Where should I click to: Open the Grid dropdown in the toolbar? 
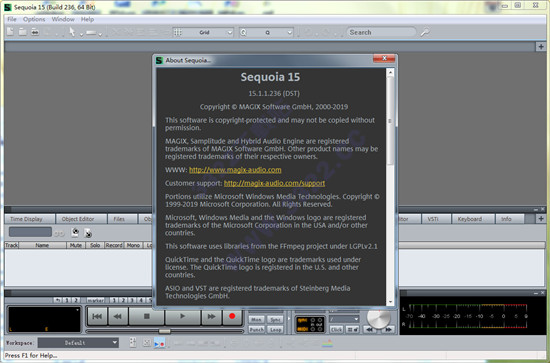click(229, 32)
